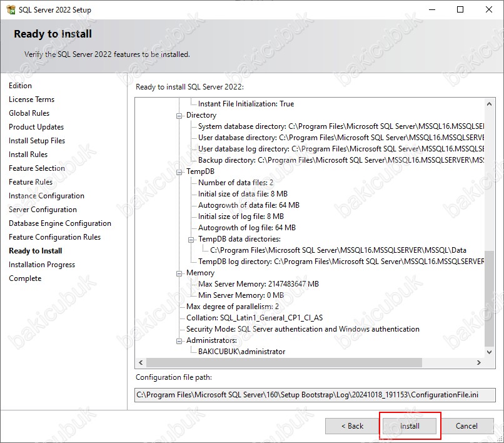Click the Install button
504x443 pixels.
[x=410, y=426]
